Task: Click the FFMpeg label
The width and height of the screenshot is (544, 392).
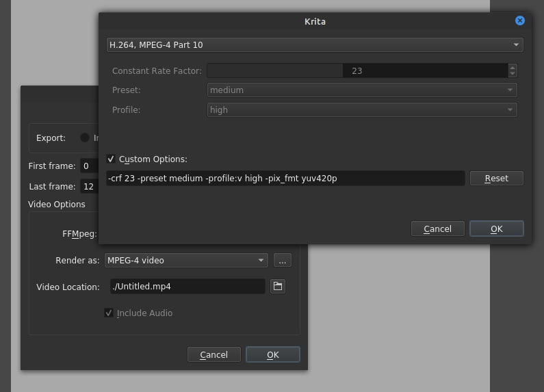Action: pyautogui.click(x=79, y=234)
